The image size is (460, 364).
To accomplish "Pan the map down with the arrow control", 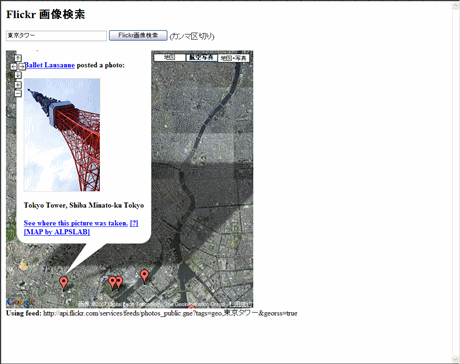I will (x=18, y=75).
